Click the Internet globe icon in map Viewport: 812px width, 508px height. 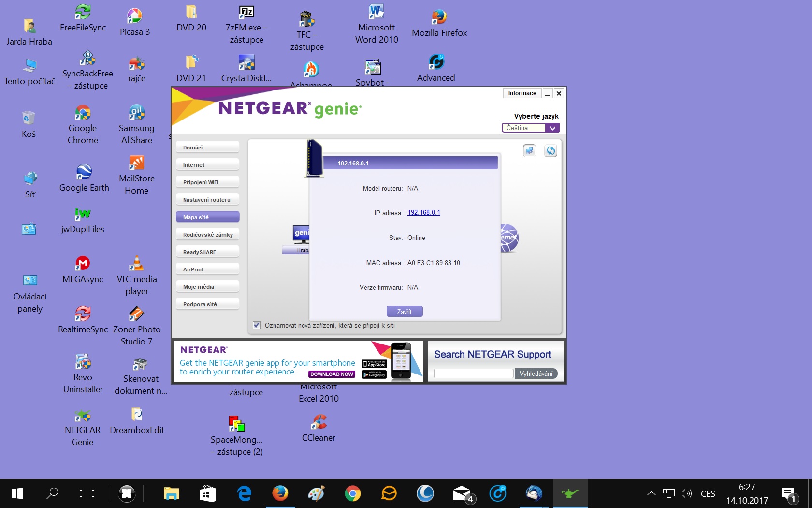tap(509, 238)
